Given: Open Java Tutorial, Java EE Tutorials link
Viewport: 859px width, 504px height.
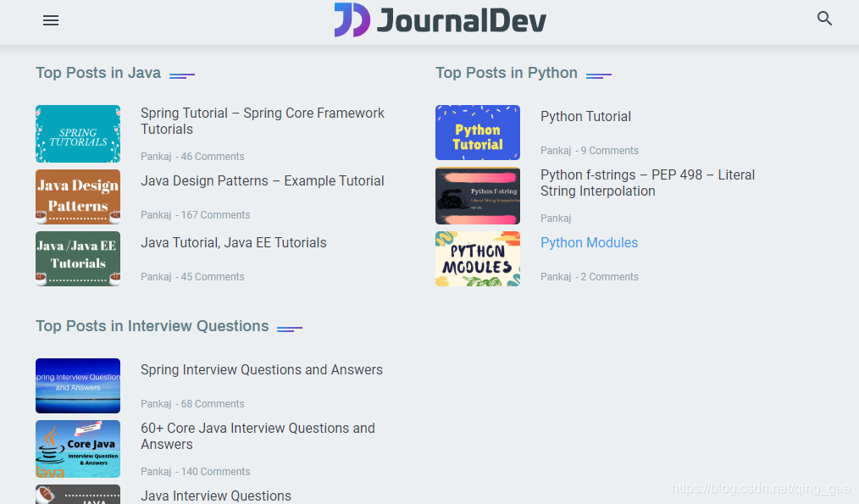Looking at the screenshot, I should pos(233,243).
